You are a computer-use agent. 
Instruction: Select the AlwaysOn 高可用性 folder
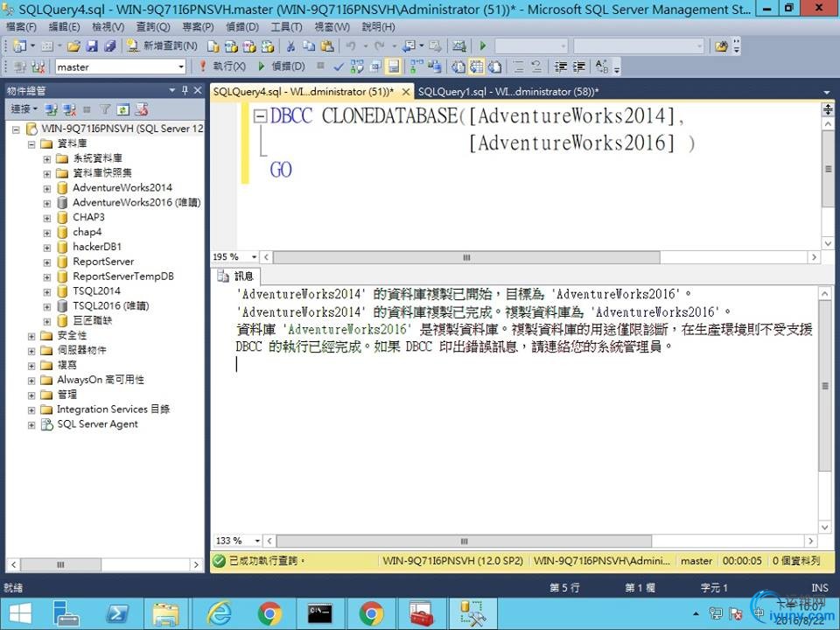(x=101, y=380)
